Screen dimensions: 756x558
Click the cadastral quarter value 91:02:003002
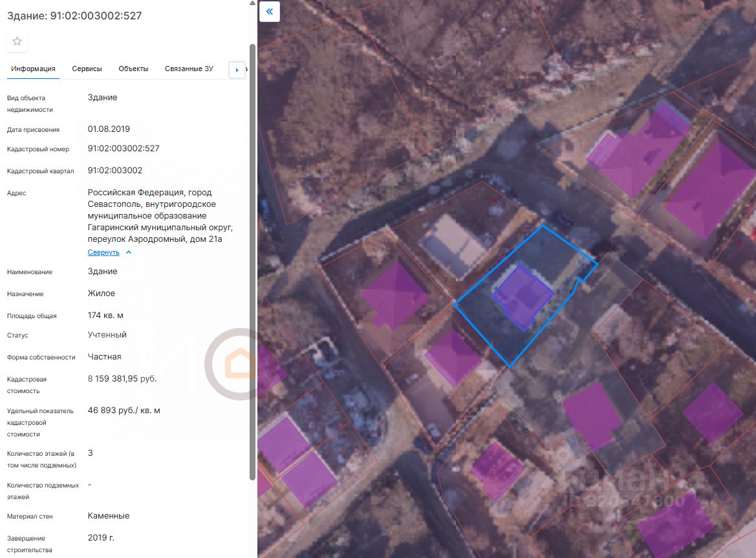[x=114, y=171]
